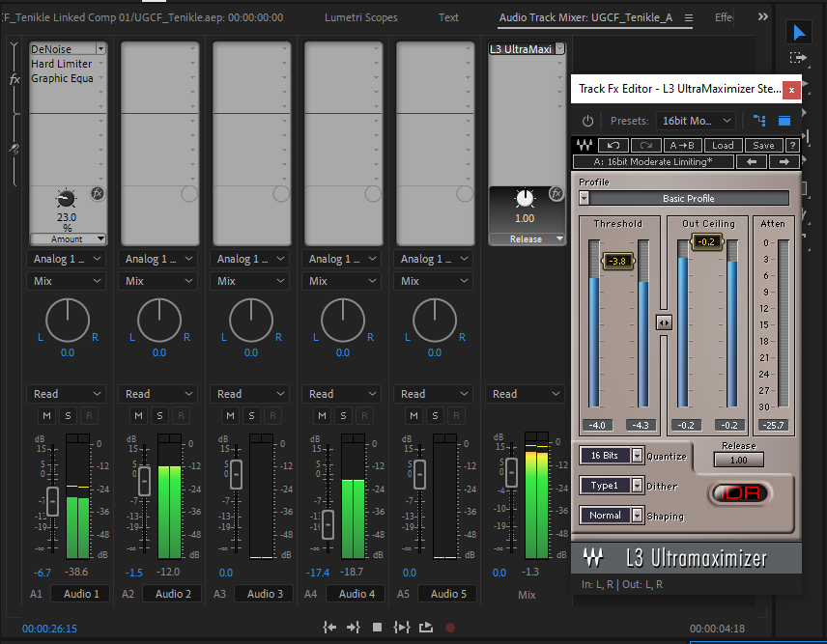827x644 pixels.
Task: Mute Audio 5 track
Action: coord(414,416)
